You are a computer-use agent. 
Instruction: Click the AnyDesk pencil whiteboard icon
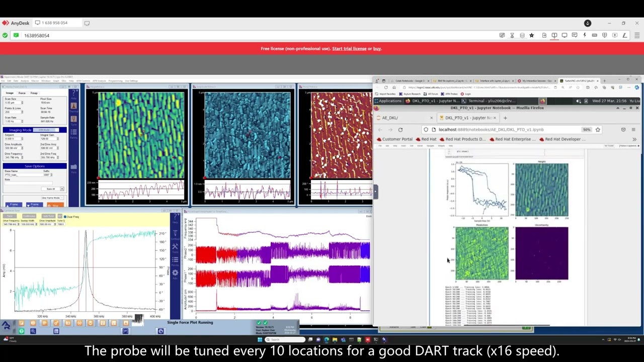pyautogui.click(x=624, y=35)
